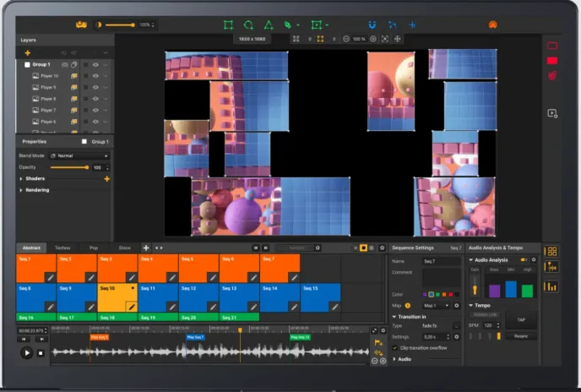581x392 pixels.
Task: Zoom out the audio timeline
Action: (375, 361)
